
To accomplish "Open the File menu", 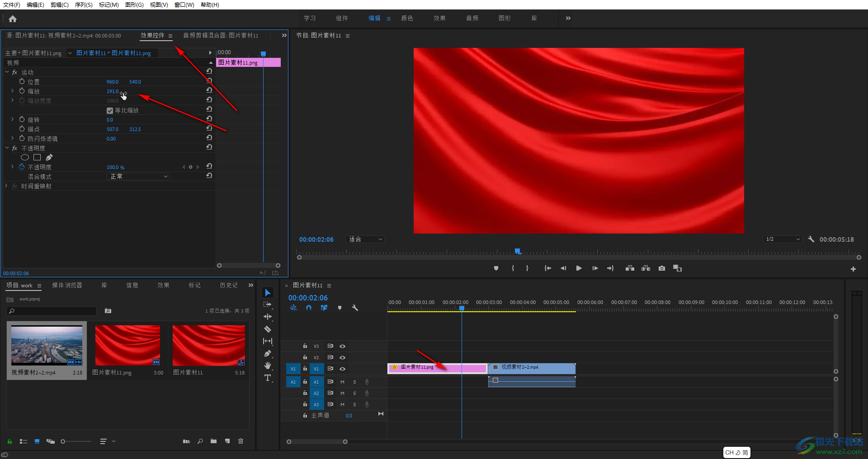I will (x=12, y=5).
